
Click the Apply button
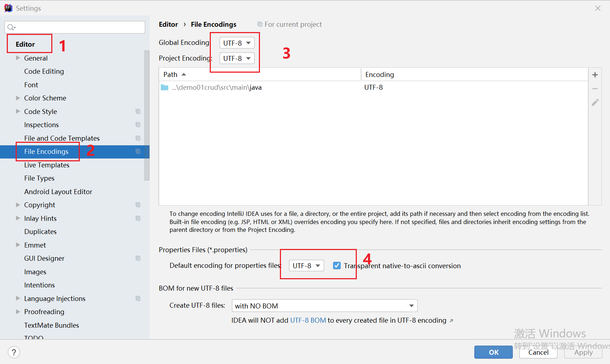point(583,352)
